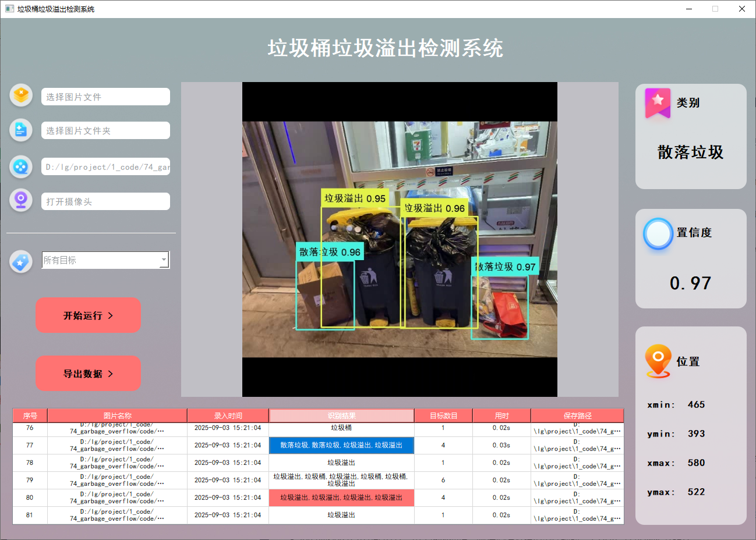Click the blue tag target-filter icon
756x540 pixels.
[x=21, y=262]
